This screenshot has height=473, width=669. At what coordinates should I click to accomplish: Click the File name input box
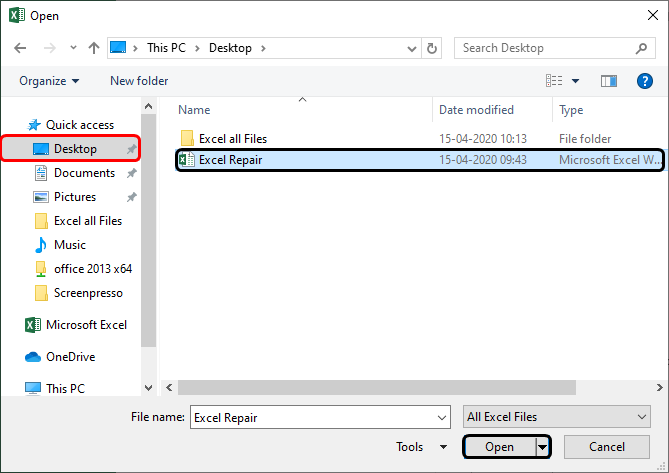coord(320,417)
